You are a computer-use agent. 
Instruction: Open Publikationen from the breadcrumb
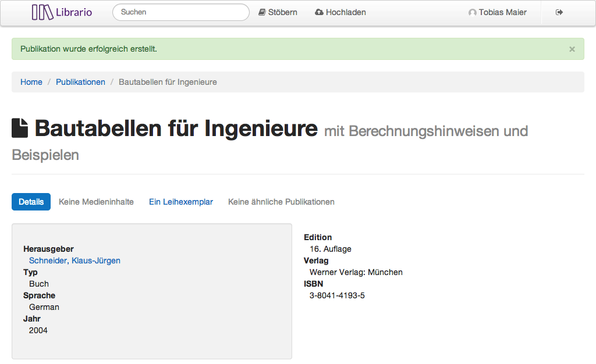[x=80, y=82]
